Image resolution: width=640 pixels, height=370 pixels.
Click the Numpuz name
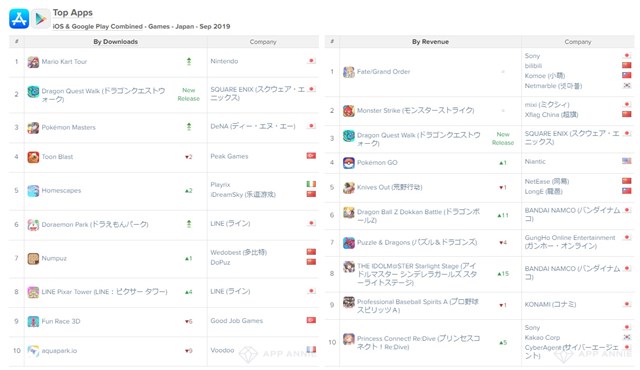tap(54, 258)
